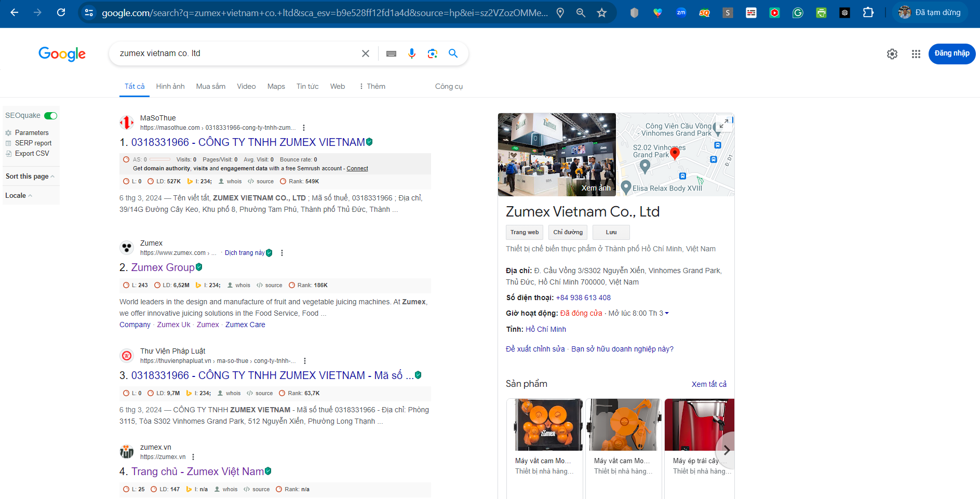Start voice search with microphone icon
Viewport: 980px width, 499px height.
[x=412, y=53]
